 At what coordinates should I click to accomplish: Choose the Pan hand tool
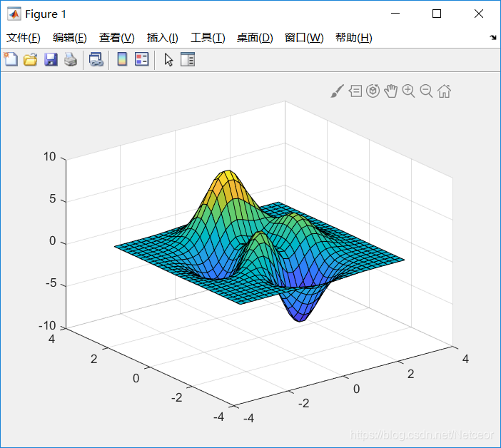pos(391,91)
